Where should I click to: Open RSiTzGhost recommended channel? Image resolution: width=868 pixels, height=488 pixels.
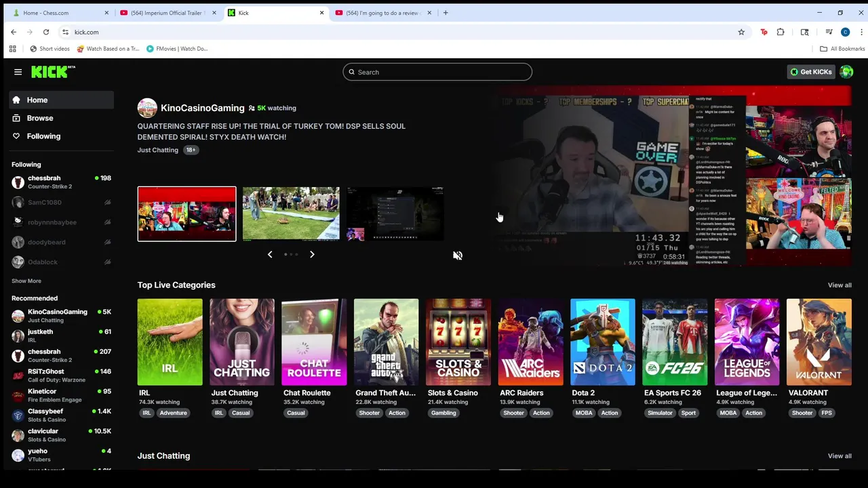[x=62, y=375]
